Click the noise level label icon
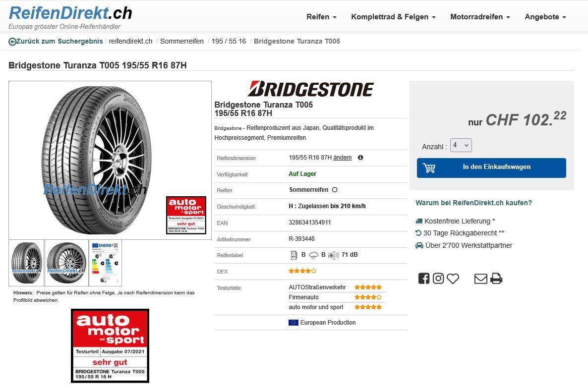588x390 pixels. point(333,255)
